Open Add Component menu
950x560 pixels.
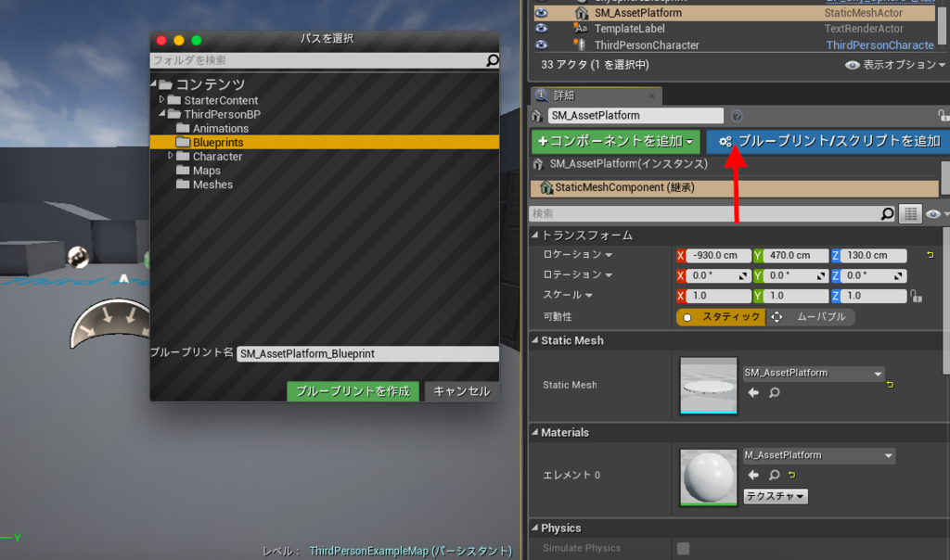tap(616, 141)
